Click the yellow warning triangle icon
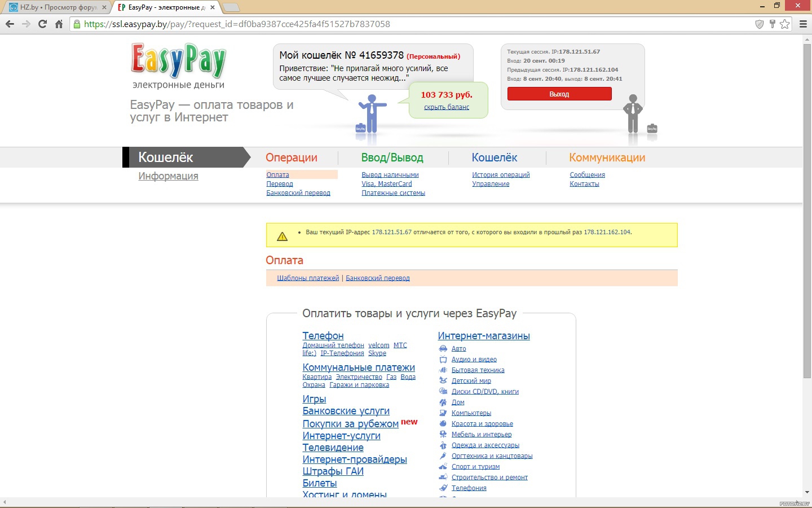The image size is (812, 508). point(283,237)
